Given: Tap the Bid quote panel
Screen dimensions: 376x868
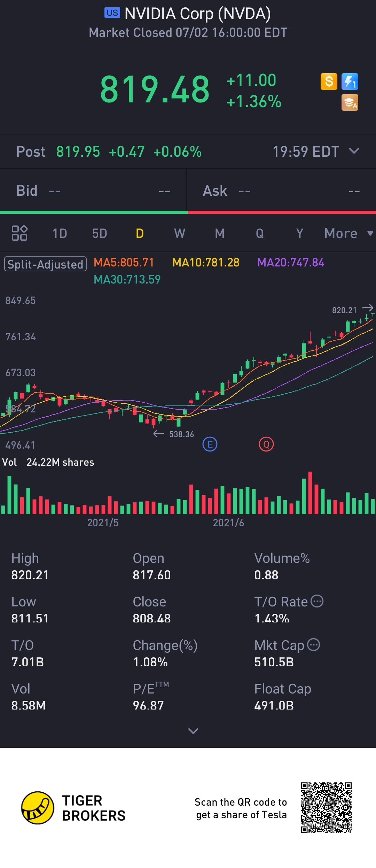Looking at the screenshot, I should tap(93, 191).
